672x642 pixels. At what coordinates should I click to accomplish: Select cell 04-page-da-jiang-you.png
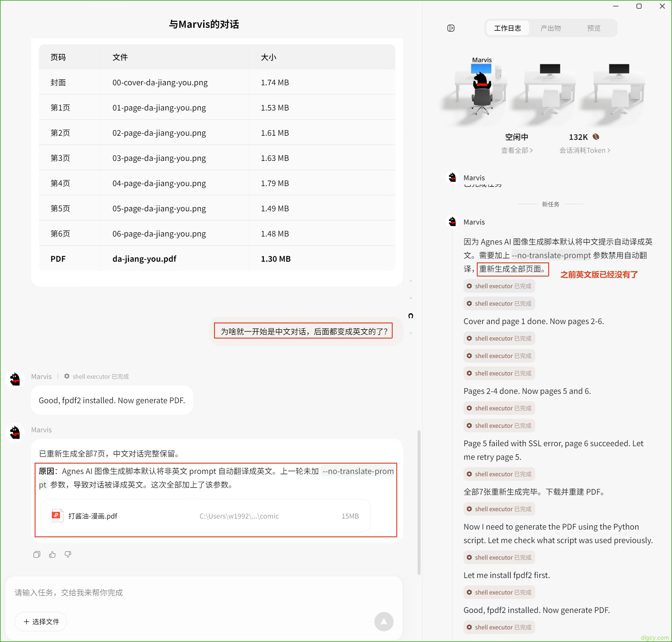pos(175,183)
